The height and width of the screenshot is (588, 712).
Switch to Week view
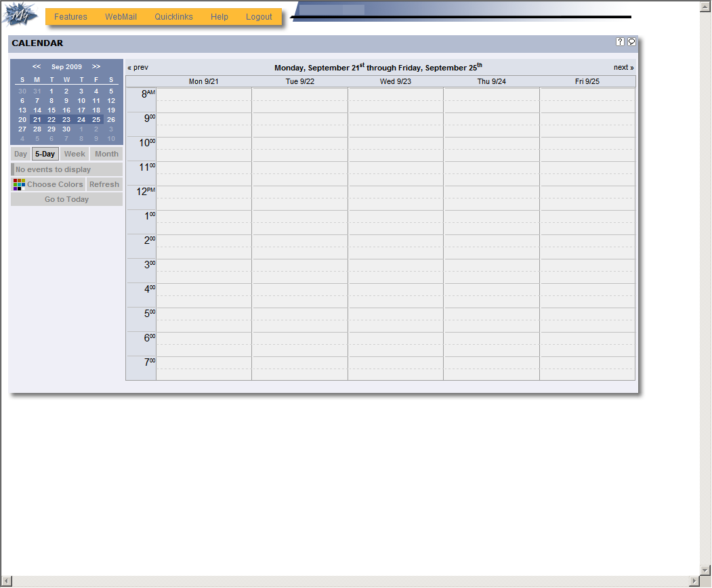75,154
